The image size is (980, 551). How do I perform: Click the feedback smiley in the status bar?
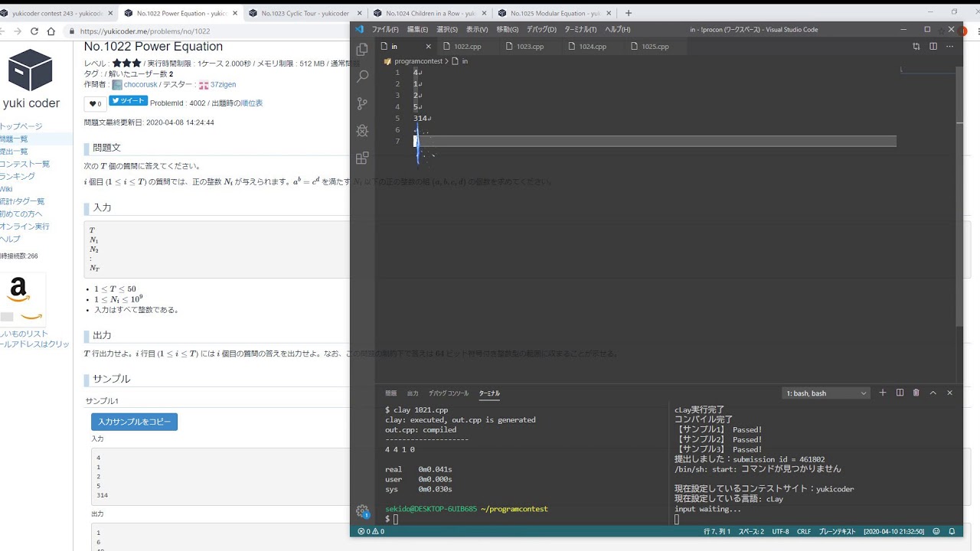click(938, 531)
